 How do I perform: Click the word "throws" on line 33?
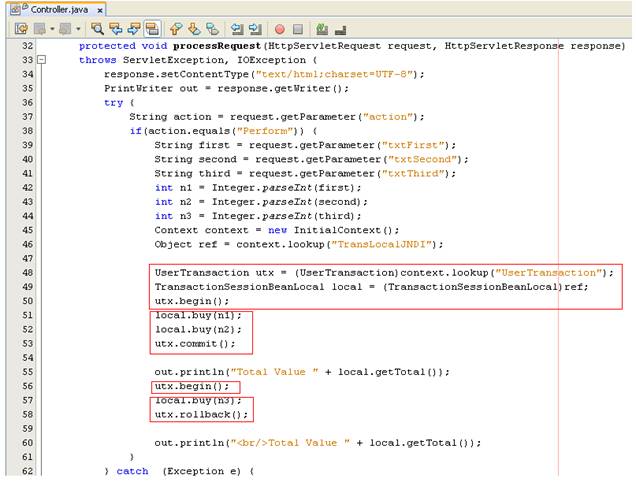coord(98,60)
